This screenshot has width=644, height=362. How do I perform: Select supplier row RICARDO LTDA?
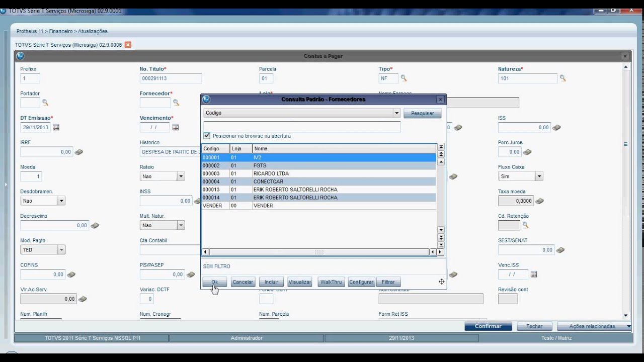coord(319,173)
